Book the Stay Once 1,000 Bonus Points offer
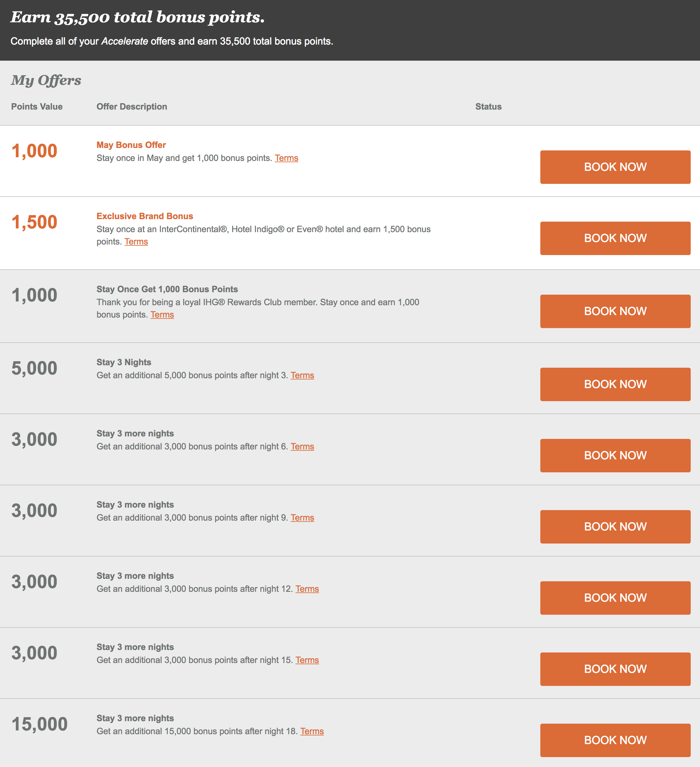This screenshot has width=700, height=767. coord(615,311)
